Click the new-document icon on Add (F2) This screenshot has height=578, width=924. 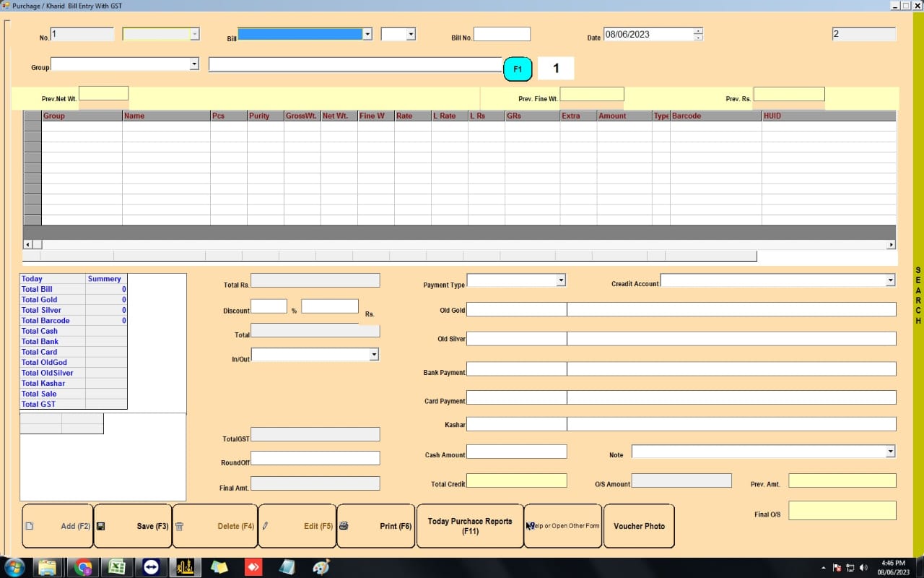point(30,526)
